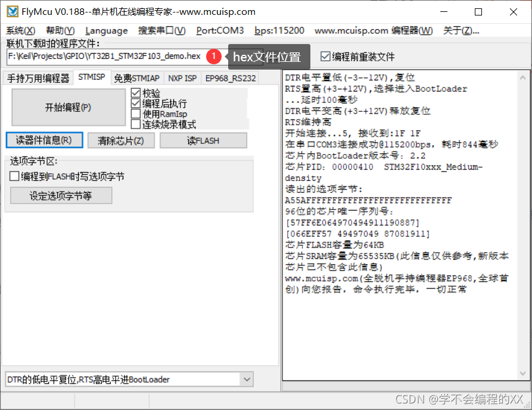The image size is (532, 410).
Task: Switch to STMISP tab
Action: 92,77
